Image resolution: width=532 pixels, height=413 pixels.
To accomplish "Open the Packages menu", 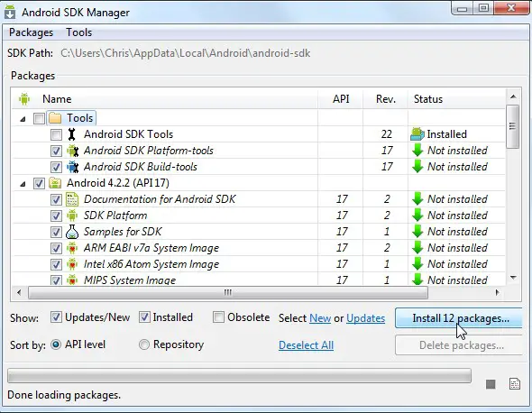I will coord(32,32).
